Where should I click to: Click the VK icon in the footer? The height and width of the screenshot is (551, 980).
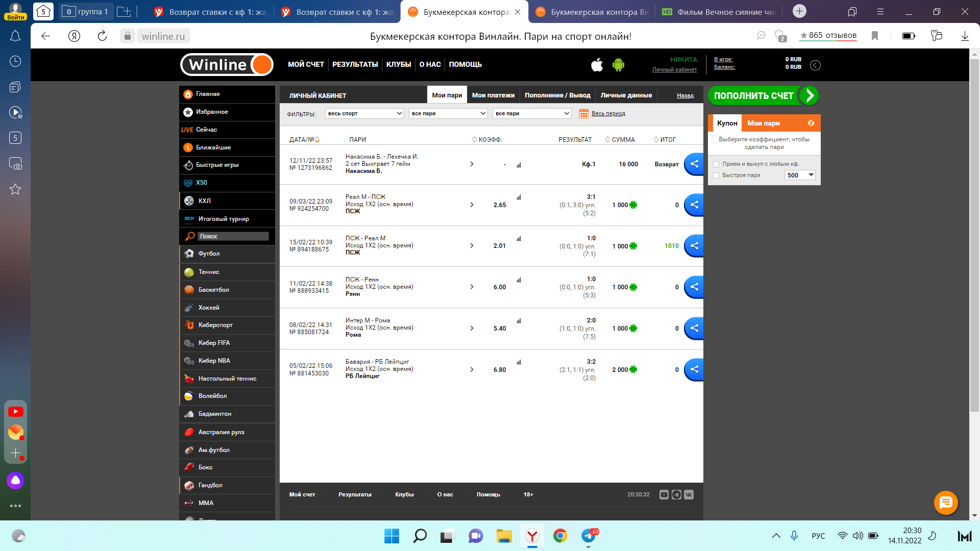point(689,494)
